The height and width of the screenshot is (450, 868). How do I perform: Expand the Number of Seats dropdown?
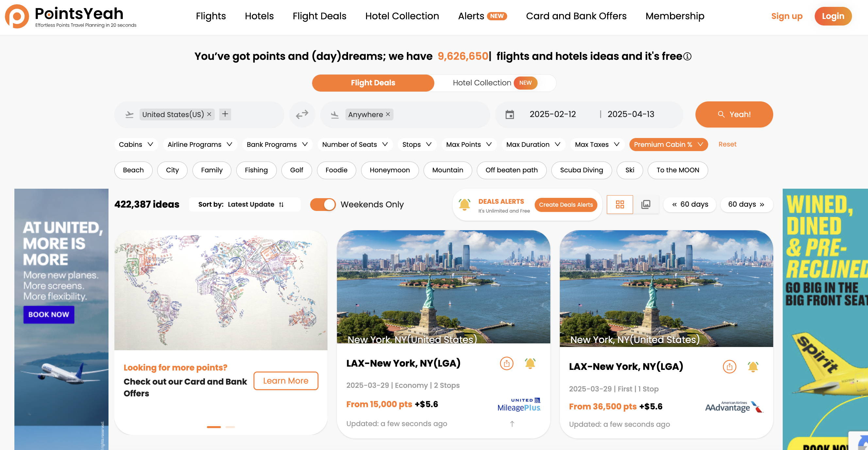(355, 145)
